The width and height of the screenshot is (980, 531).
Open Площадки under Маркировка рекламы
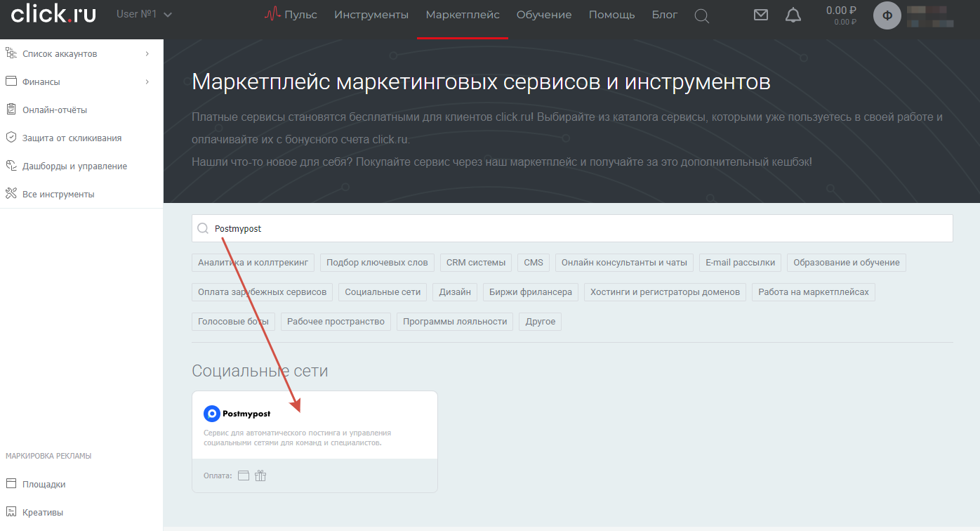click(44, 484)
